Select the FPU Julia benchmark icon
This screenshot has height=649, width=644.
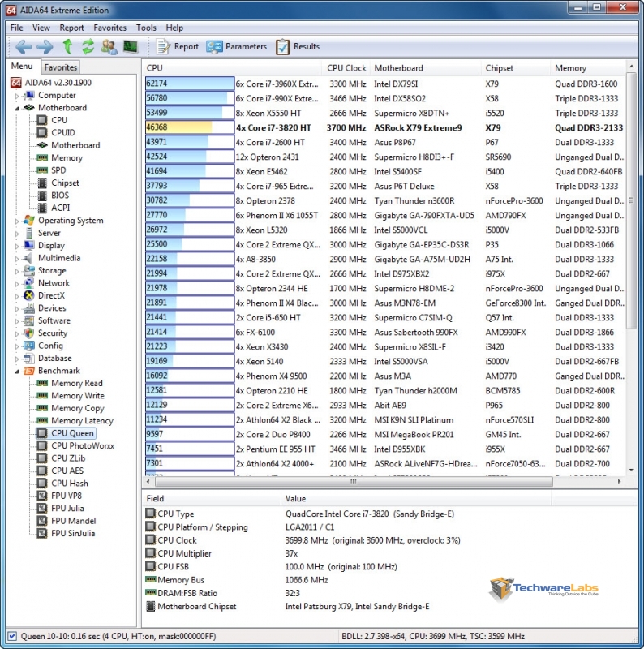(x=42, y=508)
